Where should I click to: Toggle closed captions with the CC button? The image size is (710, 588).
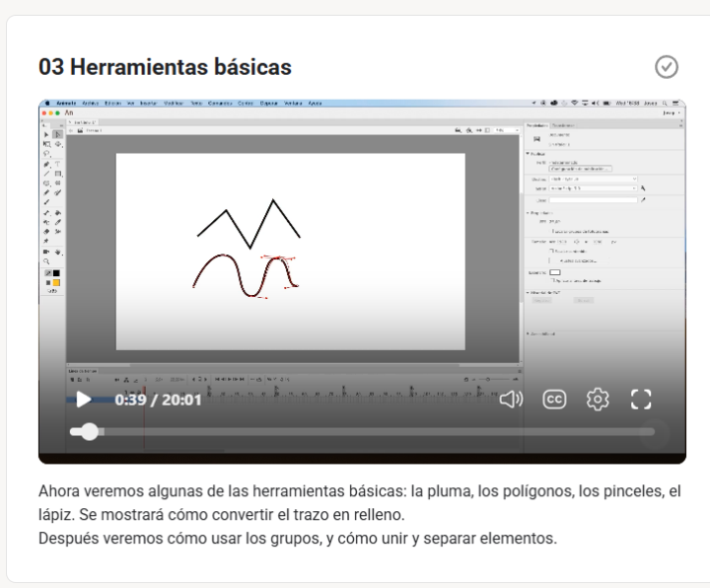[x=554, y=400]
